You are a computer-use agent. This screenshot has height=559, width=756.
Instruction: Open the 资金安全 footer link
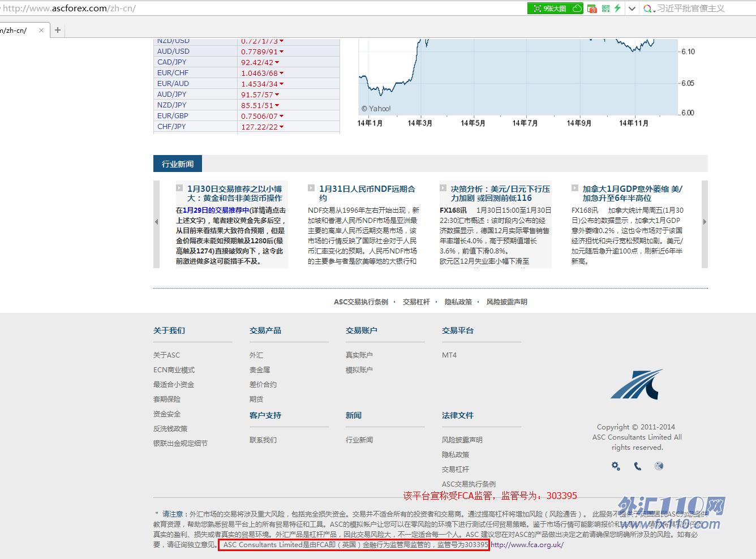[x=167, y=414]
